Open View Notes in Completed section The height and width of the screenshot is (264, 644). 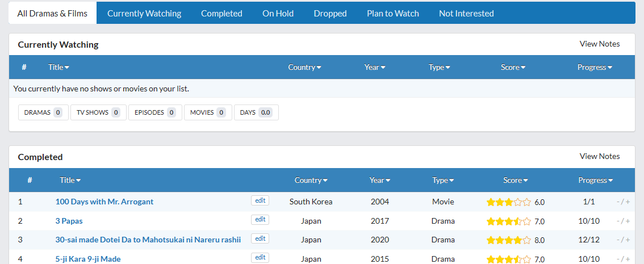[599, 157]
